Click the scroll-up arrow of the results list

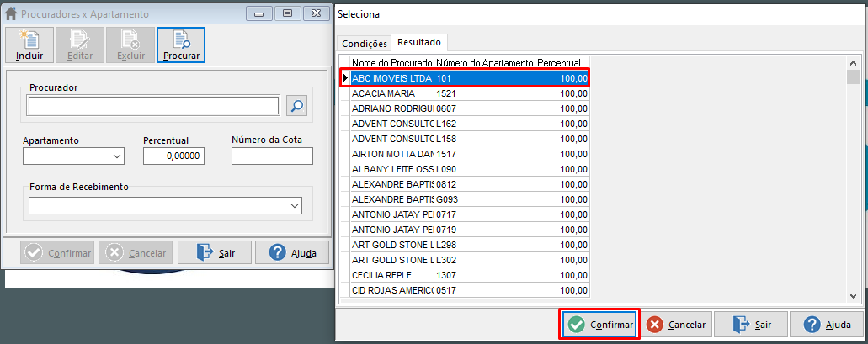point(853,62)
